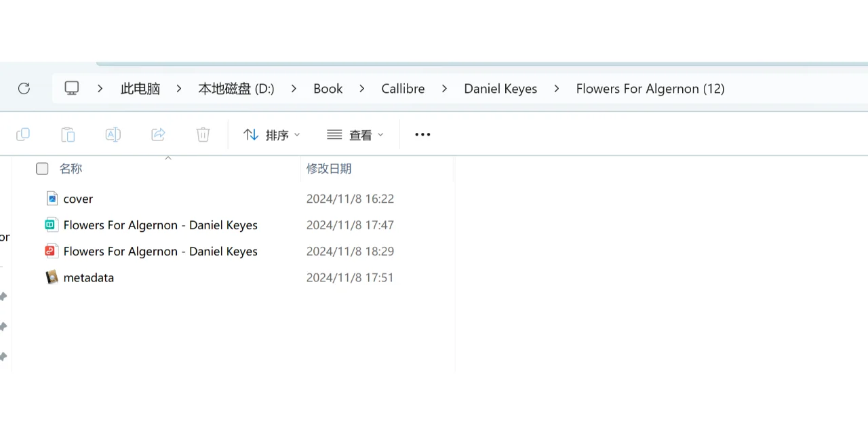This screenshot has height=434, width=868.
Task: Click the Rename toolbar icon
Action: (x=113, y=134)
